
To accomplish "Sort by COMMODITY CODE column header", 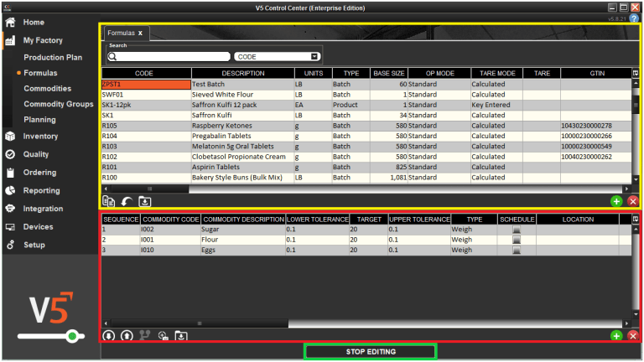I will coord(170,220).
